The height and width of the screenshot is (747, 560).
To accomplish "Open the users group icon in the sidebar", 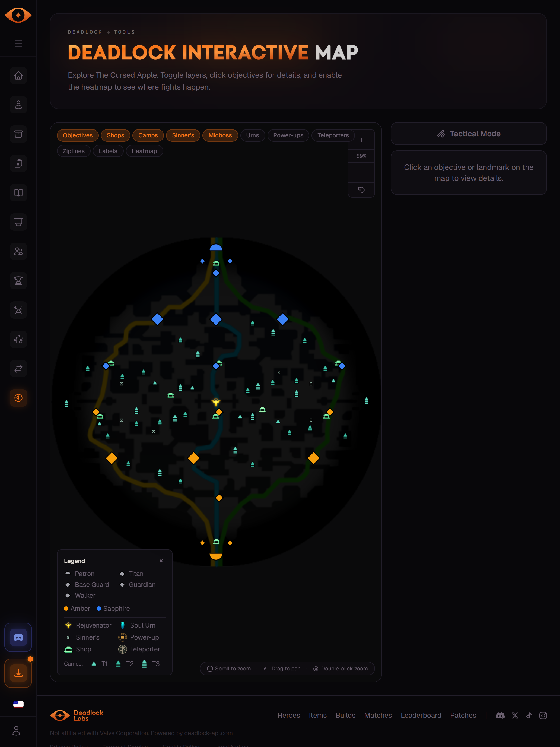I will [18, 251].
